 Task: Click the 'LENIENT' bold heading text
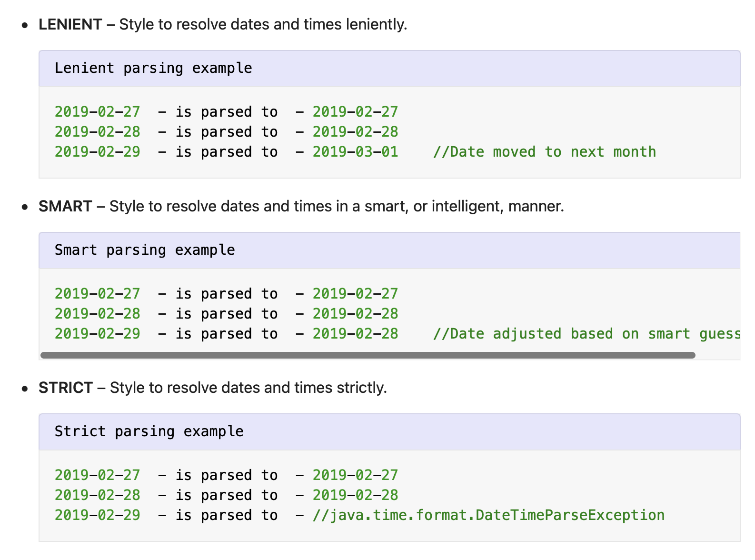(70, 24)
